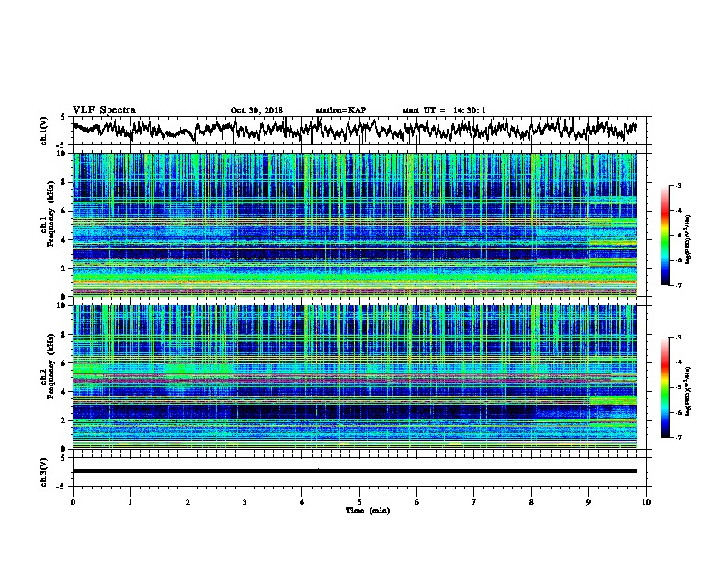Click the "ch.3(V)" axis label
Screen dimensions: 728x563
point(43,473)
